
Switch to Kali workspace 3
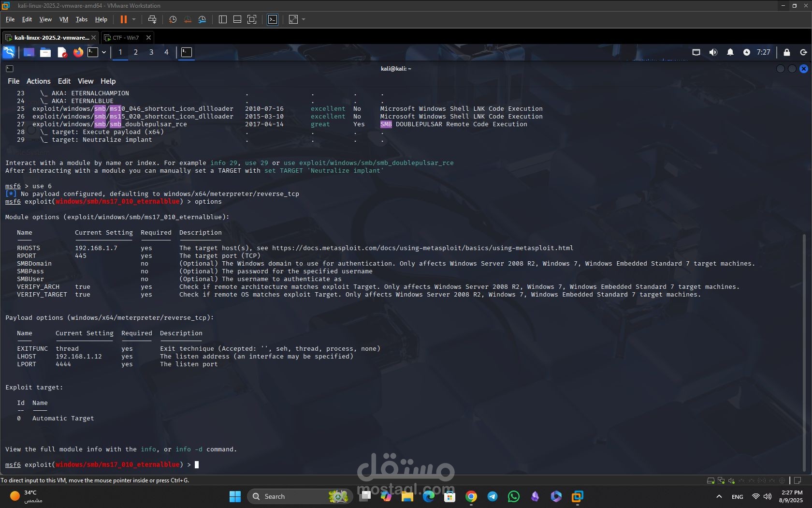click(151, 52)
